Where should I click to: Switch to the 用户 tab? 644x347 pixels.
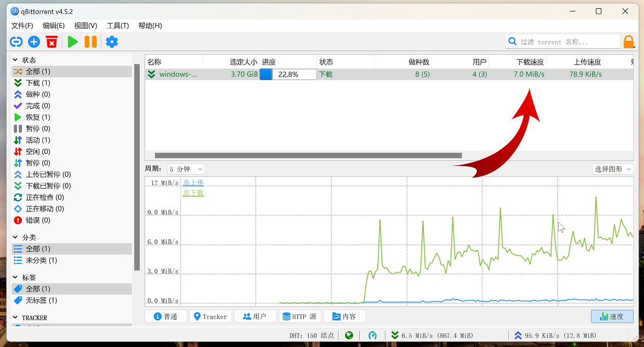click(x=255, y=316)
